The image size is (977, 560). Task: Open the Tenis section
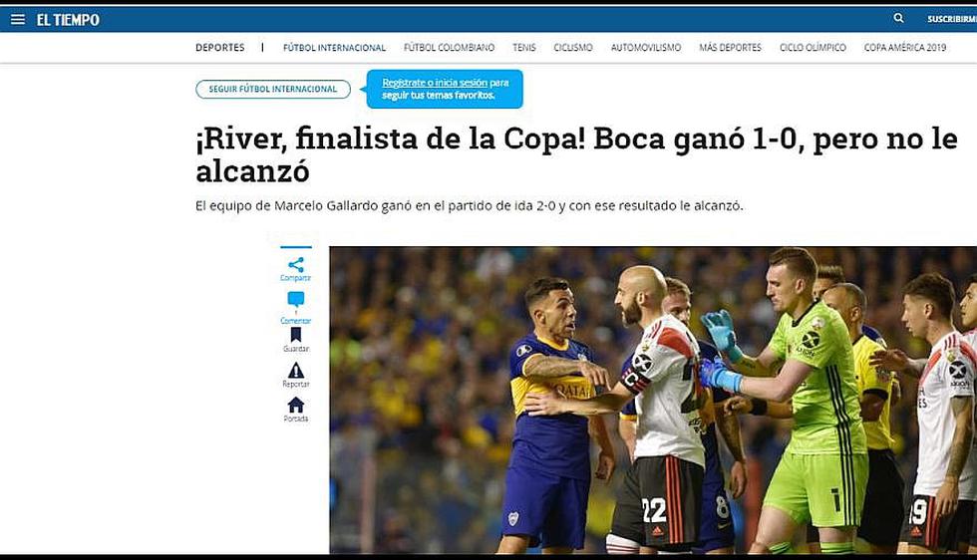[524, 48]
